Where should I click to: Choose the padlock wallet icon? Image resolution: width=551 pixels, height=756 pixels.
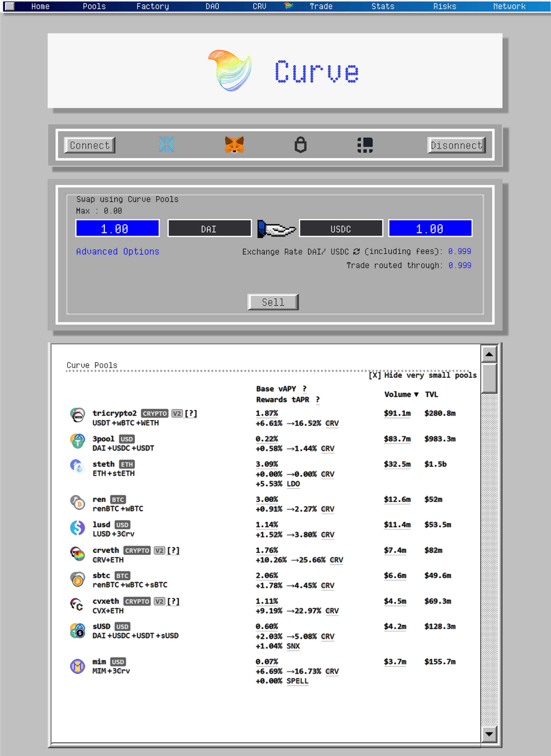(300, 145)
